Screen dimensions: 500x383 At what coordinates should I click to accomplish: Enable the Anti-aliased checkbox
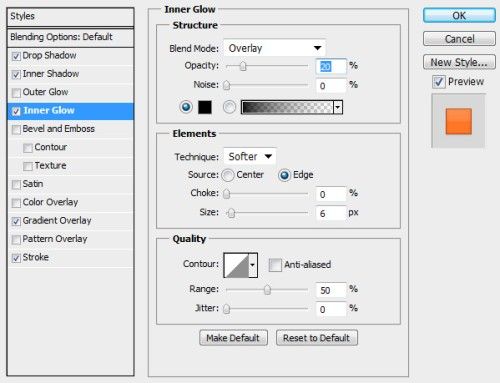click(x=275, y=265)
